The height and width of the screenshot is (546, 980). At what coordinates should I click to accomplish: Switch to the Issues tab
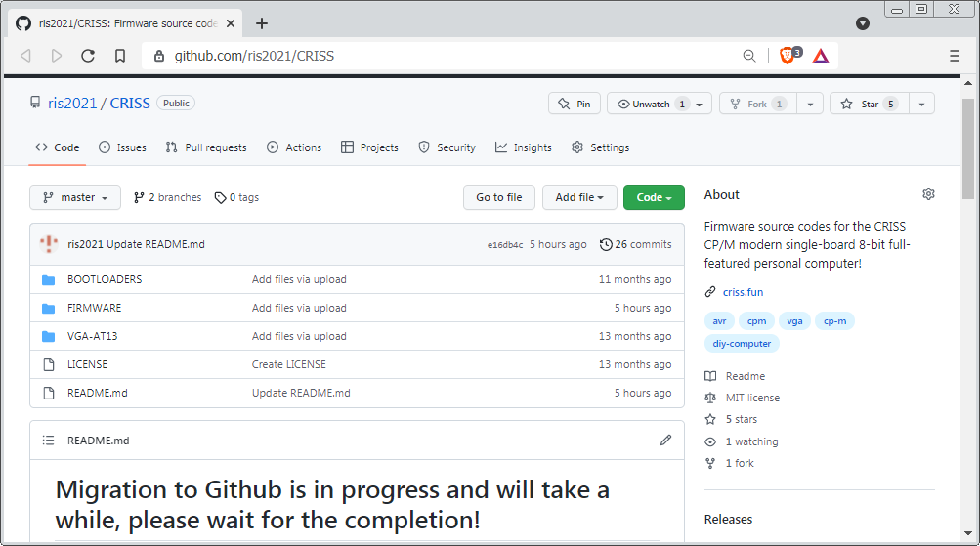pyautogui.click(x=122, y=147)
